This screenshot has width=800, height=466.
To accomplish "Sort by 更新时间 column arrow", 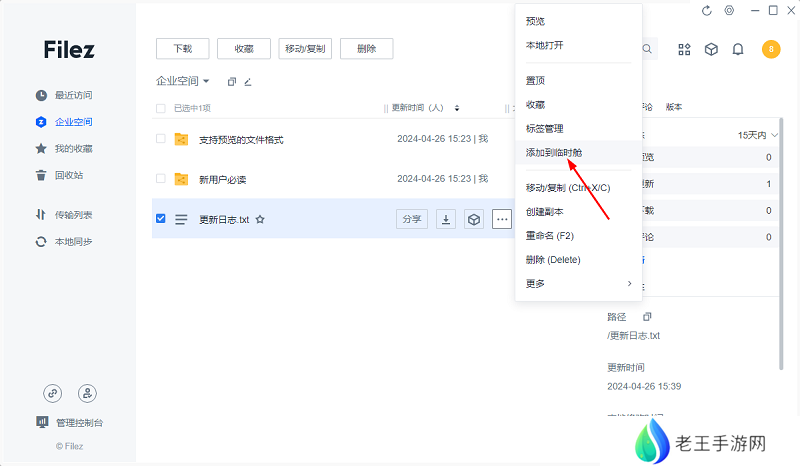I will point(457,108).
